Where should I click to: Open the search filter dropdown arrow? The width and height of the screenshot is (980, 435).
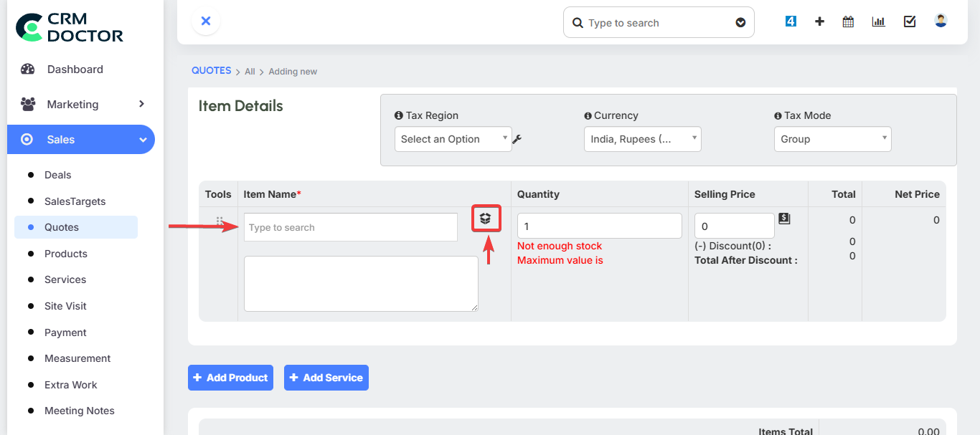(740, 22)
